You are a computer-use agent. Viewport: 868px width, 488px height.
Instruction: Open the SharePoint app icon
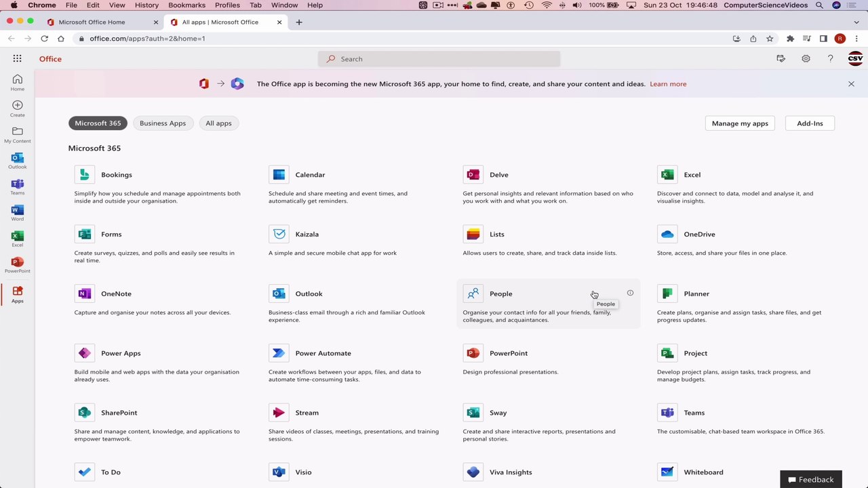pyautogui.click(x=84, y=413)
